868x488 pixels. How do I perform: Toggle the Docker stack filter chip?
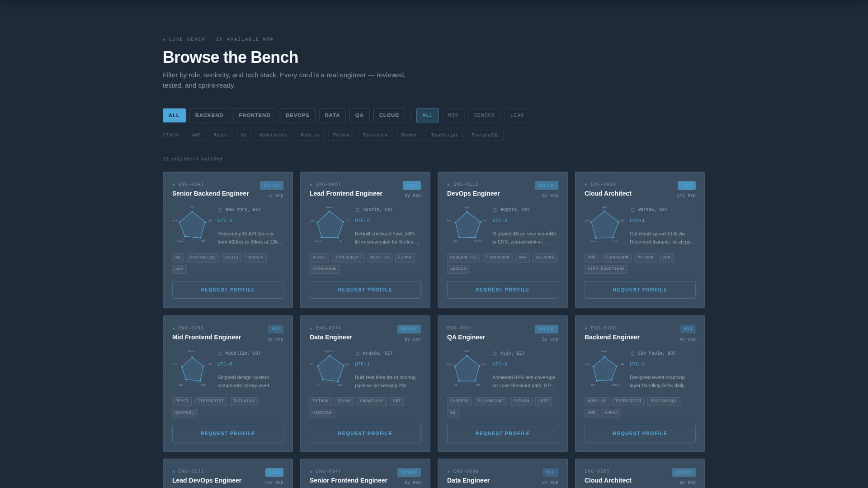(x=409, y=135)
